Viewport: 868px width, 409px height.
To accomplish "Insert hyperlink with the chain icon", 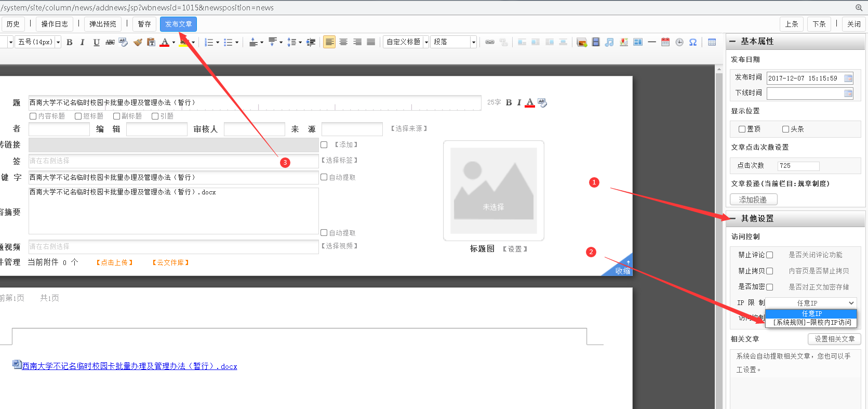I will [x=489, y=42].
